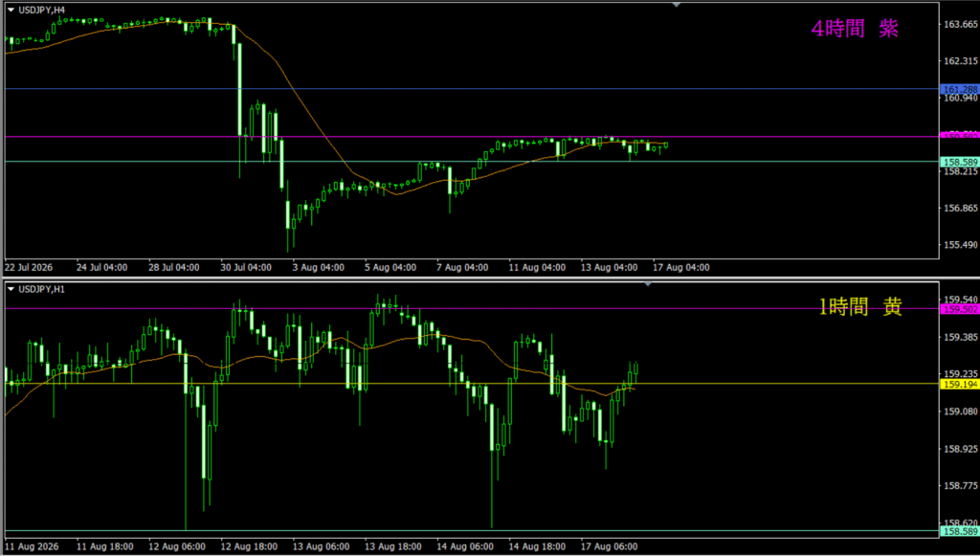Click the '14 Aug 18:00' time label
The height and width of the screenshot is (556, 980).
(x=538, y=546)
